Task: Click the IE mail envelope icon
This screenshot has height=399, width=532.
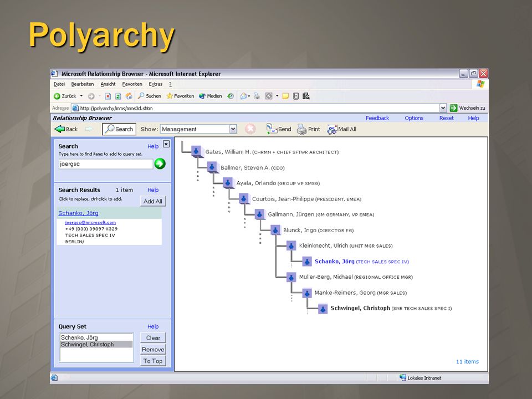Action: [x=243, y=96]
